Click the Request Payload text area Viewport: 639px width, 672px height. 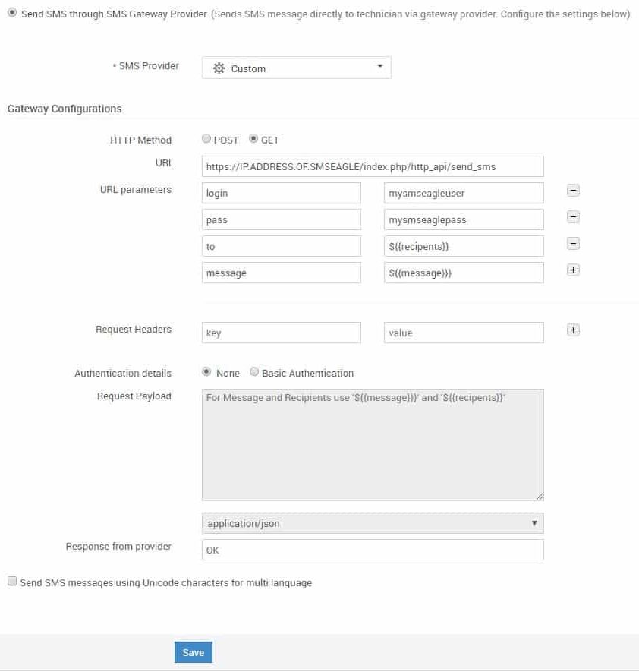pyautogui.click(x=373, y=444)
